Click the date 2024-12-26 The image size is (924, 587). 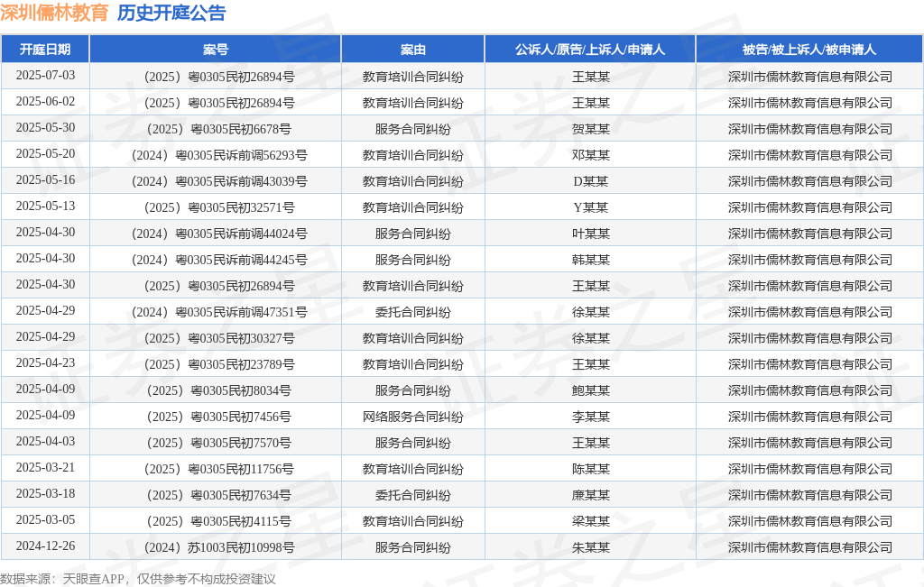pos(45,546)
